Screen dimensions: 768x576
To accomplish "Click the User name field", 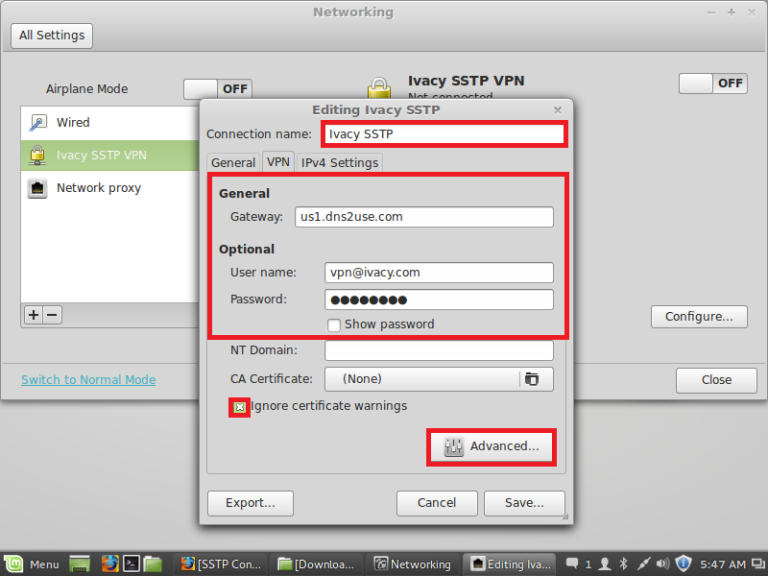I will [439, 273].
